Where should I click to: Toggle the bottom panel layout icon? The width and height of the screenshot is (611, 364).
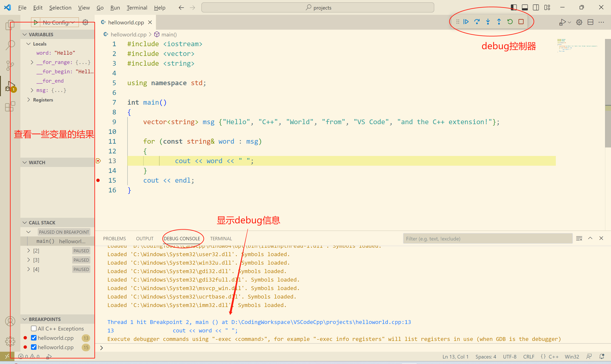pyautogui.click(x=525, y=8)
